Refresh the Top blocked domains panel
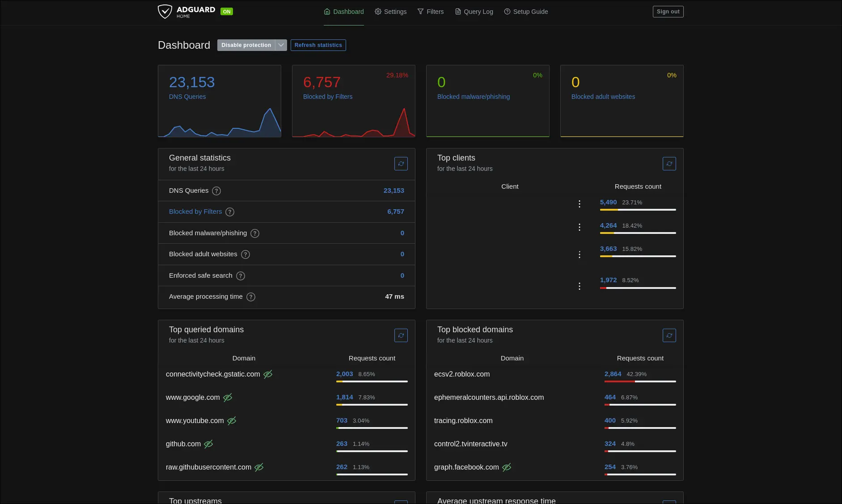Image resolution: width=842 pixels, height=504 pixels. coord(669,335)
